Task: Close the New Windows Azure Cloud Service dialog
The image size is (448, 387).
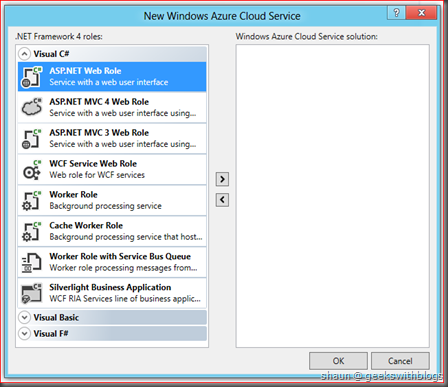Action: tap(422, 13)
